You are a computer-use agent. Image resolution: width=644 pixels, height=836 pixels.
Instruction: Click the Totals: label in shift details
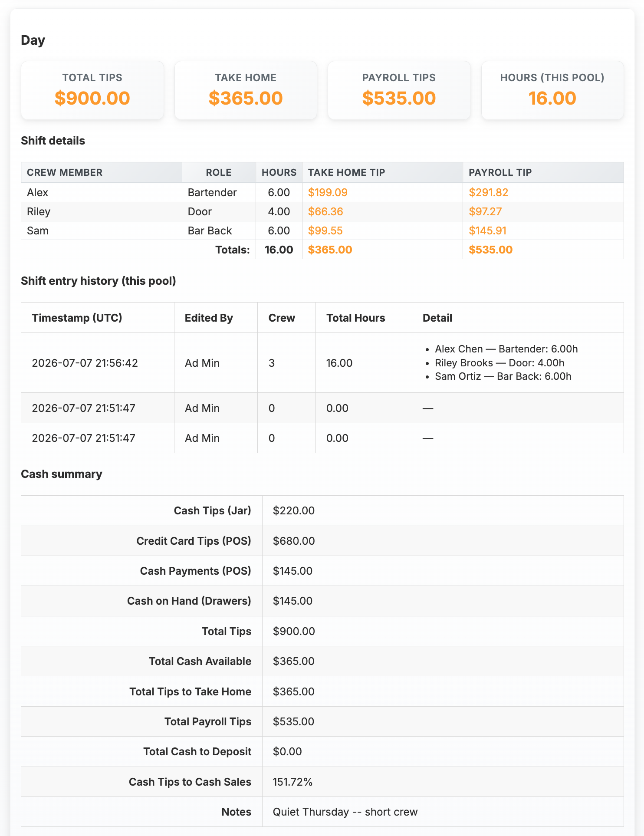[x=233, y=250]
